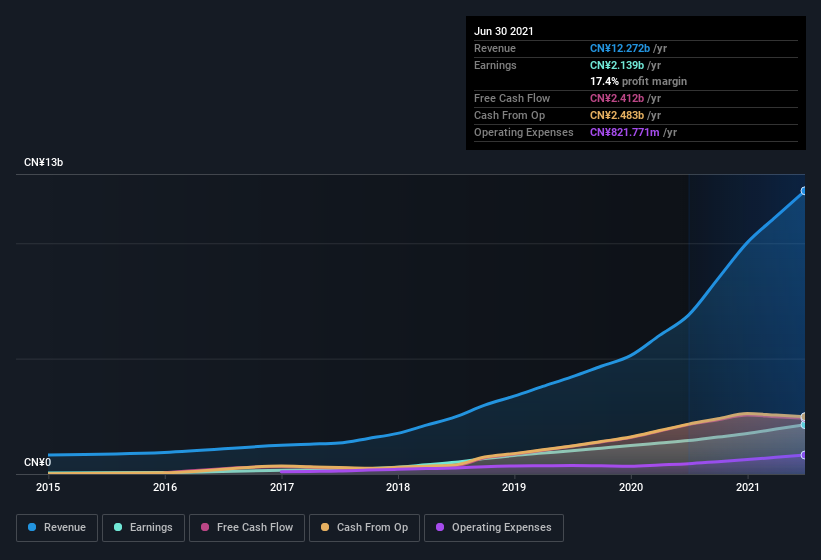
Task: Click the blue Revenue endpoint marker
Action: 804,191
